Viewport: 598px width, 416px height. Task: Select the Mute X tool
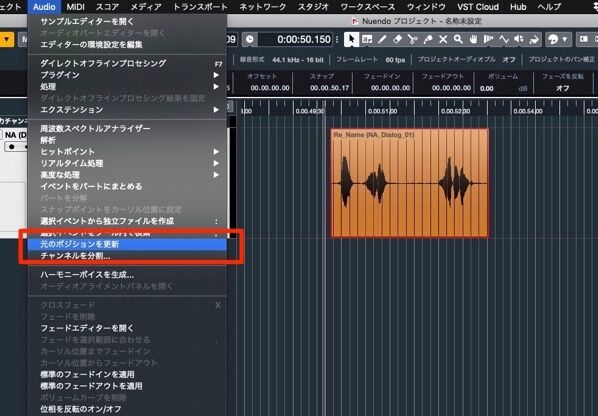click(x=443, y=39)
